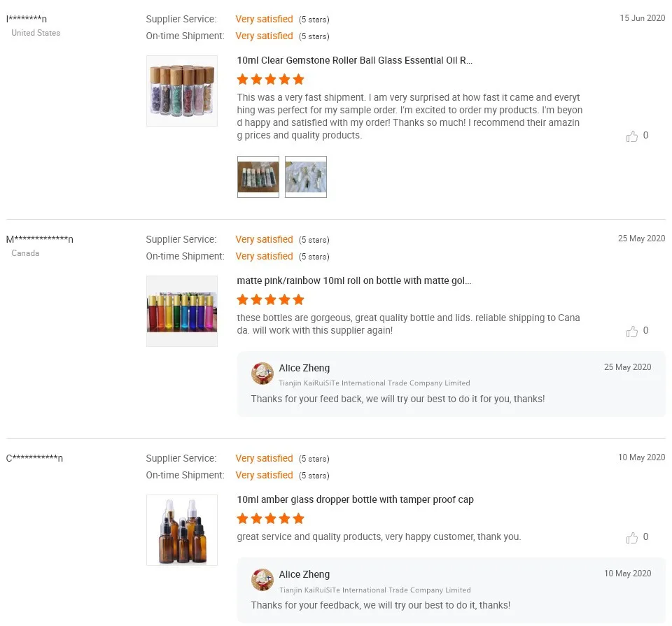The width and height of the screenshot is (672, 626).
Task: View second customer photo in gemstone review
Action: click(306, 177)
